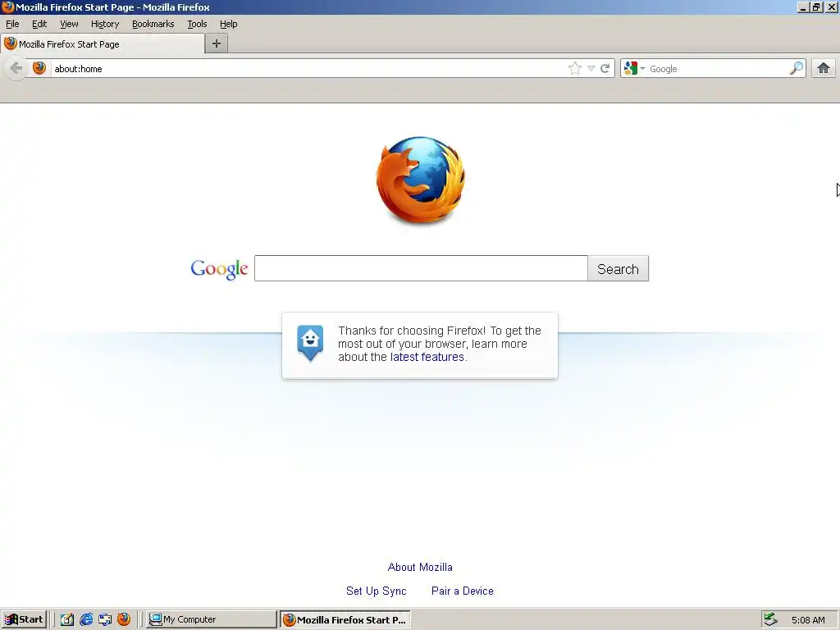The width and height of the screenshot is (840, 630).
Task: Open the Bookmarks menu
Action: (153, 24)
